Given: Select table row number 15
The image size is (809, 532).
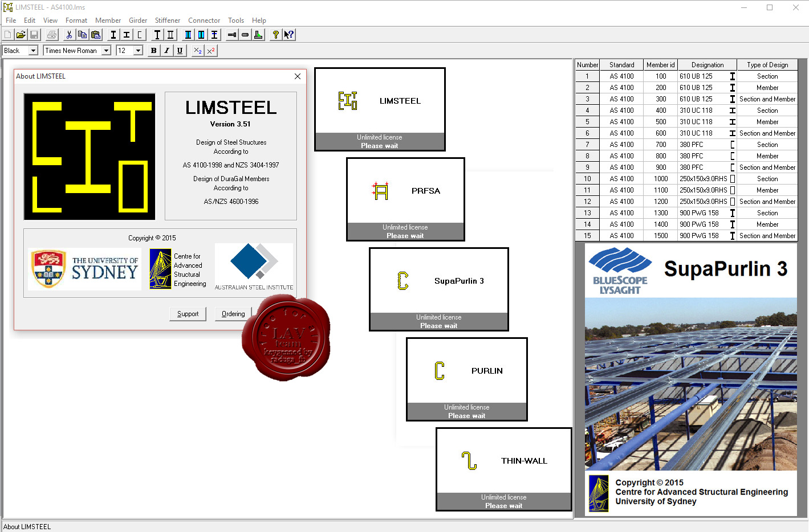Looking at the screenshot, I should [587, 236].
